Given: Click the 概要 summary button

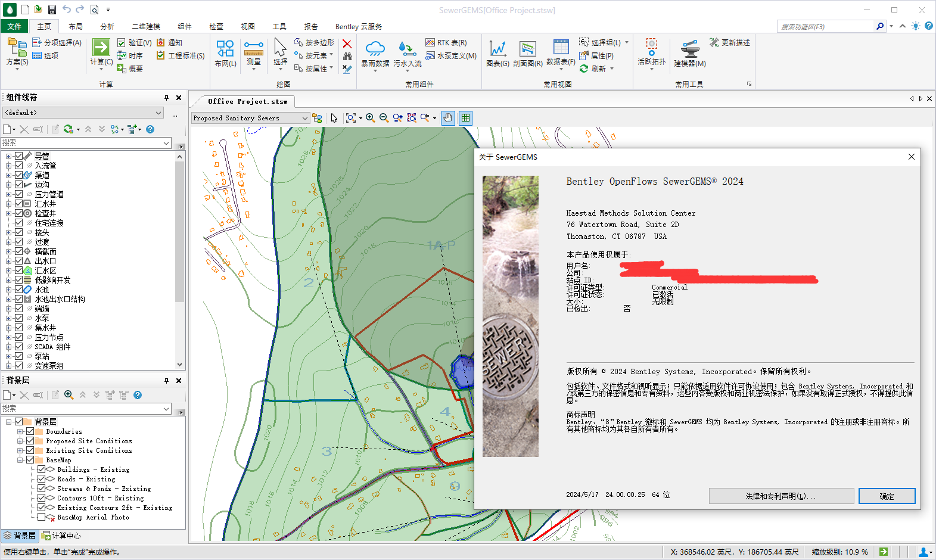Looking at the screenshot, I should pos(130,69).
